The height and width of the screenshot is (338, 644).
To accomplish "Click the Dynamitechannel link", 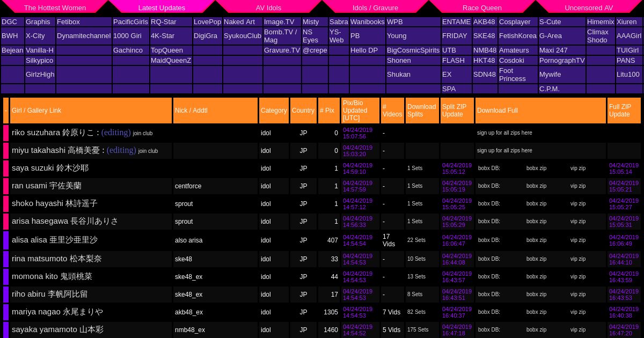I will coord(84,36).
